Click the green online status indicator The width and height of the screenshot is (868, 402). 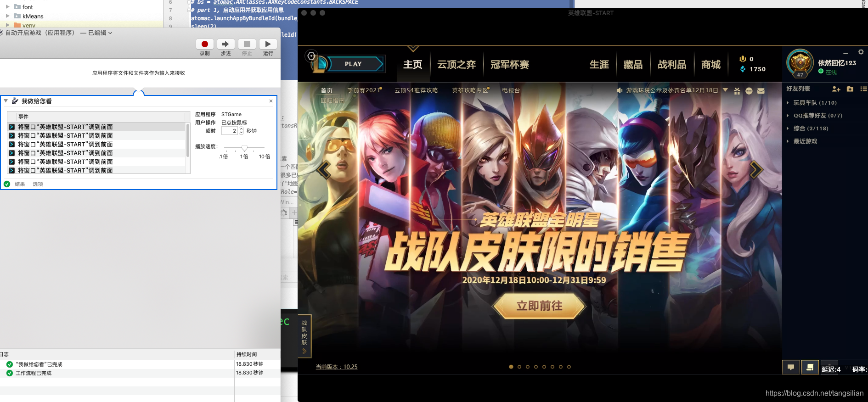(x=821, y=72)
